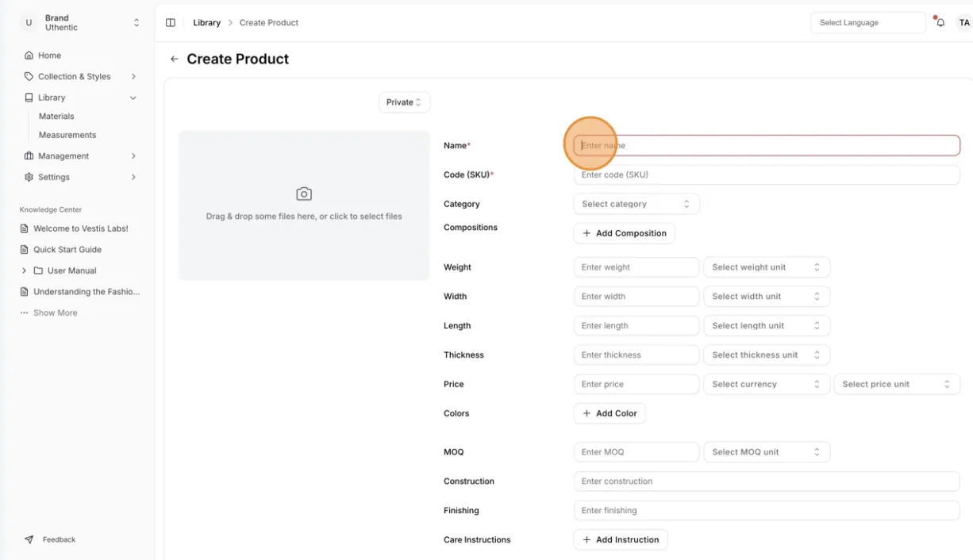Focus the Enter thickness field
The height and width of the screenshot is (560, 973).
click(x=636, y=355)
